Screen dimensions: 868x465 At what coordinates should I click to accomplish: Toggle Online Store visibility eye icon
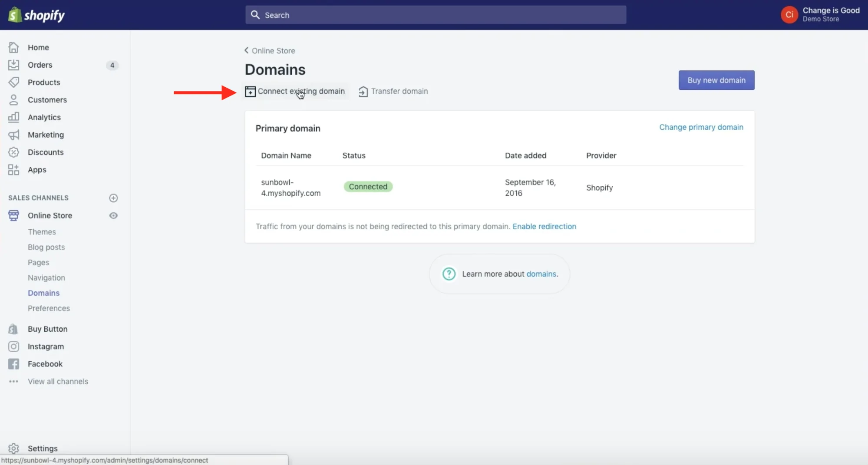113,215
